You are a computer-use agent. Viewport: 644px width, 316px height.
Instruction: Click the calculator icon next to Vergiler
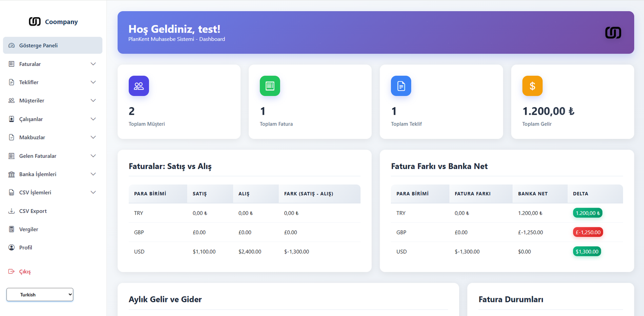[x=12, y=229]
